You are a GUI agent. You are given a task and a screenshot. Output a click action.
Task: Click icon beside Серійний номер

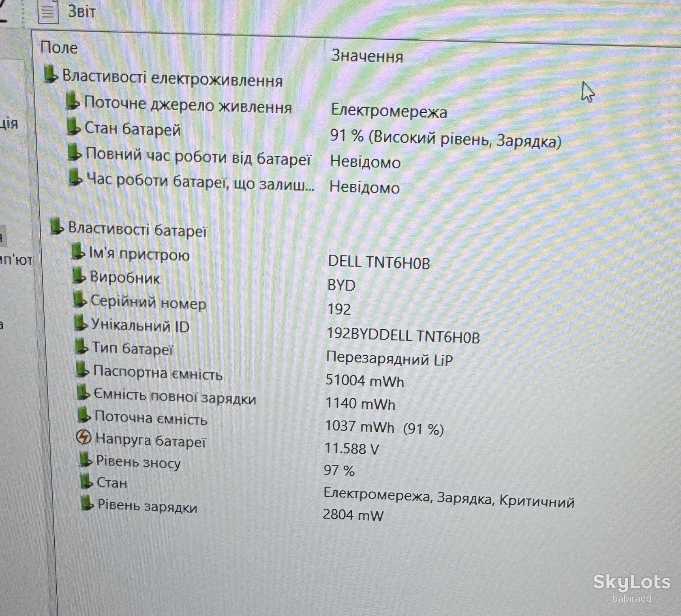pos(80,299)
